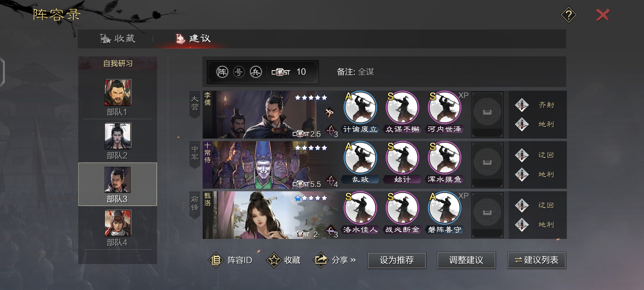This screenshot has width=644, height=290.
Task: Add lineup to favorites via 收藏 button
Action: click(284, 260)
